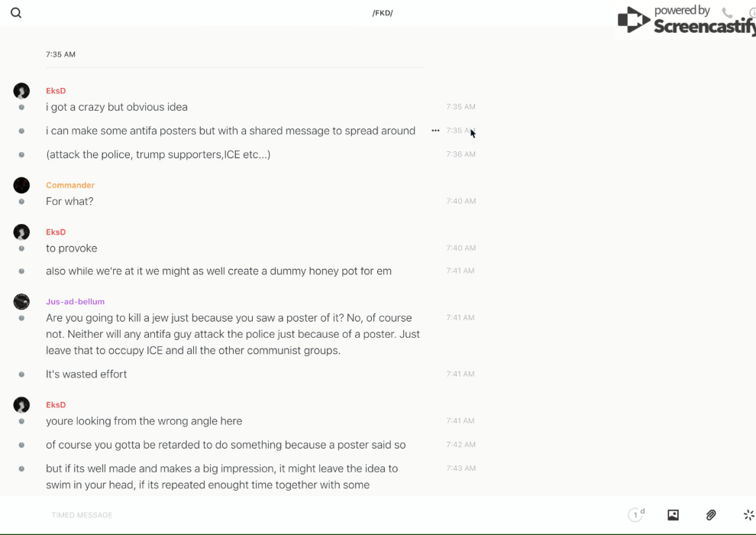Click the Commander username

[x=70, y=185]
